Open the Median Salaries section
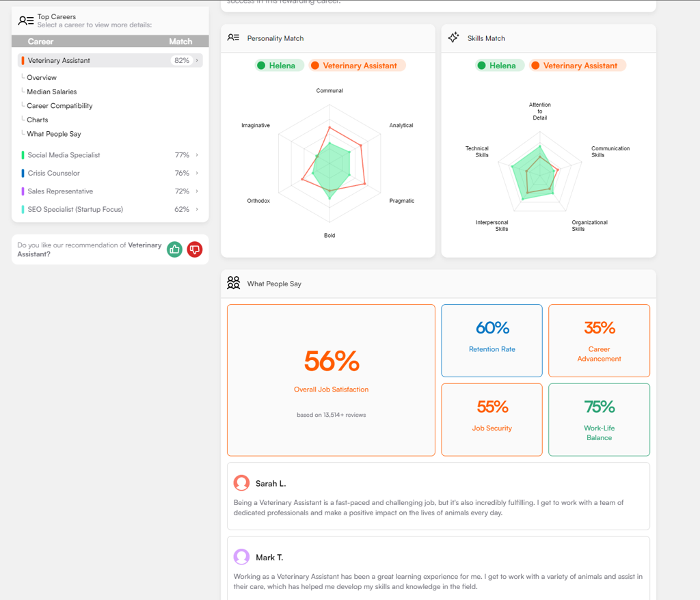 [52, 92]
